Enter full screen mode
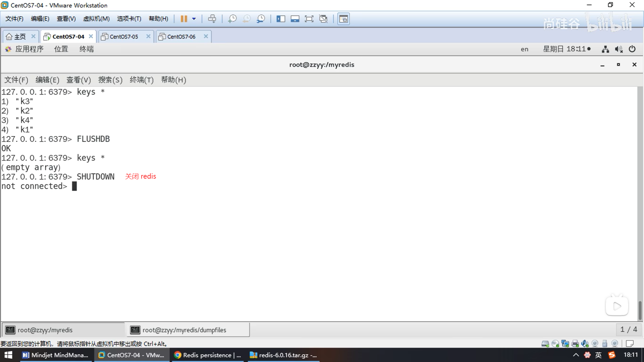 (x=309, y=19)
